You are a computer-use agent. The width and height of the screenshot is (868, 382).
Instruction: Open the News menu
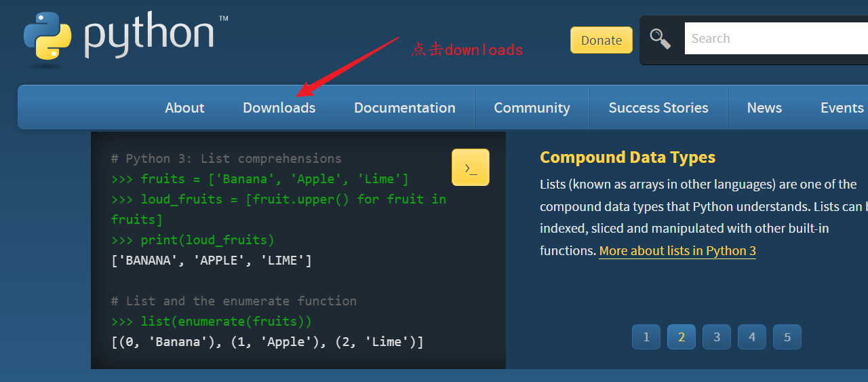pyautogui.click(x=764, y=108)
